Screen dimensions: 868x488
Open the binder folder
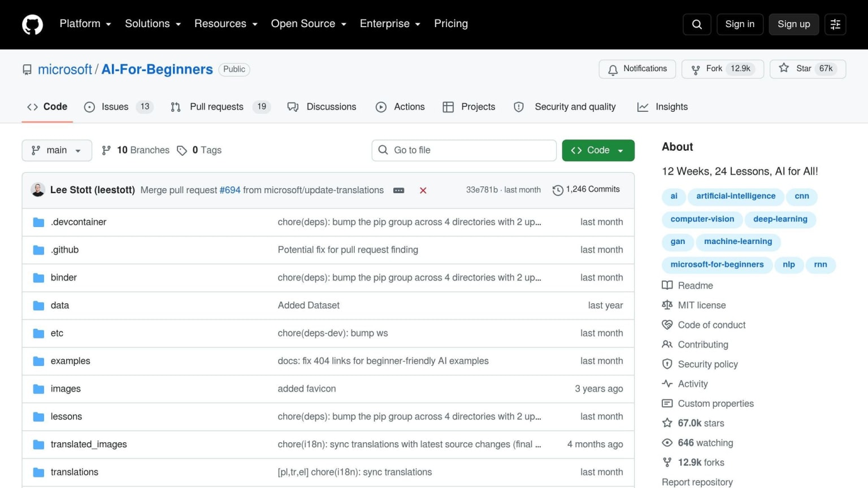63,277
